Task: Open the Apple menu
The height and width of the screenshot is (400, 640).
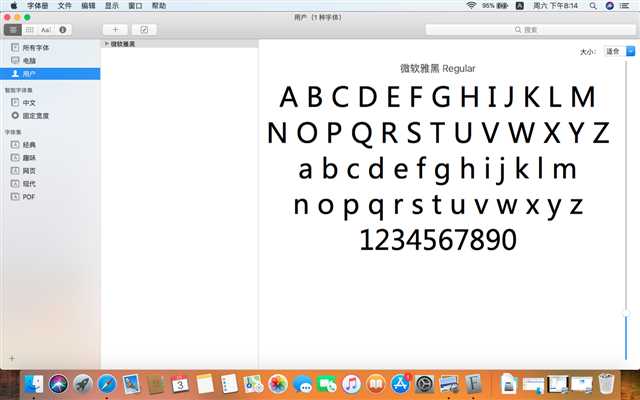Action: pyautogui.click(x=13, y=6)
